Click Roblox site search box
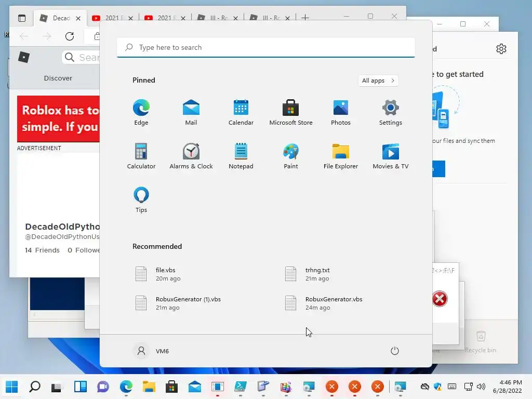 pyautogui.click(x=82, y=57)
